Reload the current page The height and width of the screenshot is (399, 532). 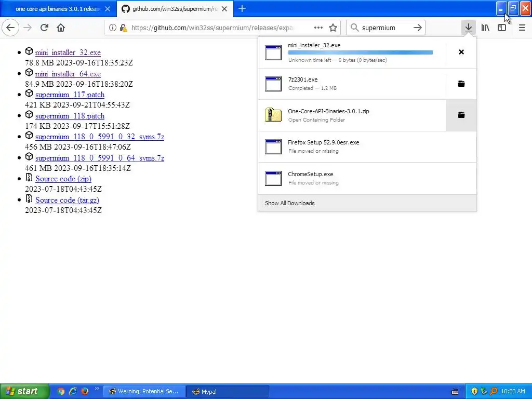click(x=44, y=28)
